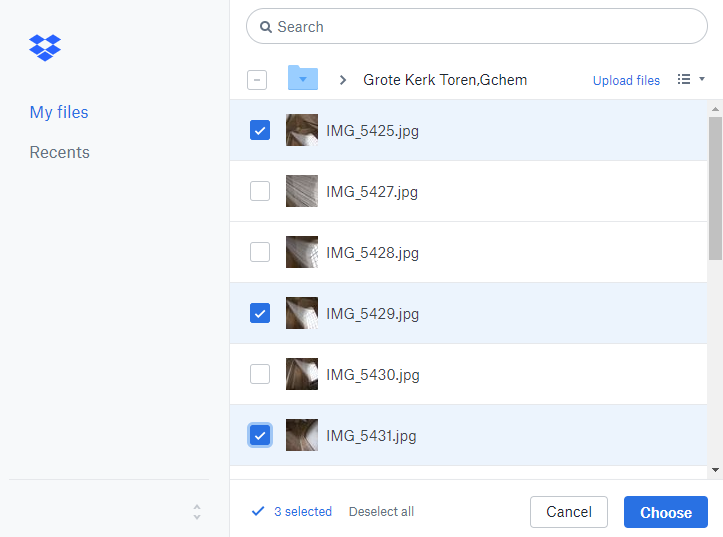Click the IMG_5431.jpg thumbnail
Image resolution: width=723 pixels, height=537 pixels.
pyautogui.click(x=302, y=435)
